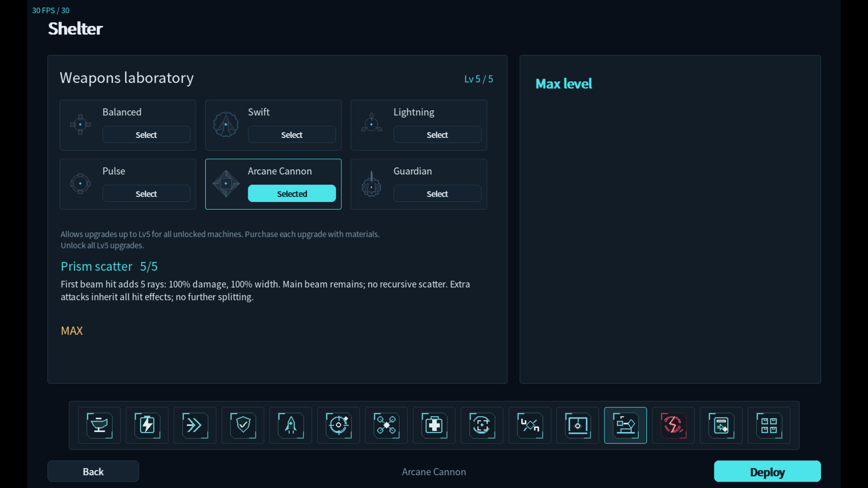Select the Lightning machine

tap(438, 135)
